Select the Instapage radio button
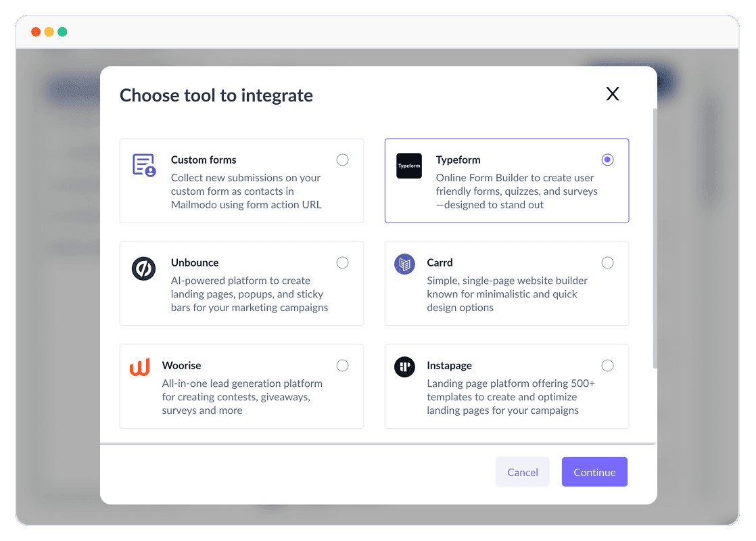756x541 pixels. [607, 365]
